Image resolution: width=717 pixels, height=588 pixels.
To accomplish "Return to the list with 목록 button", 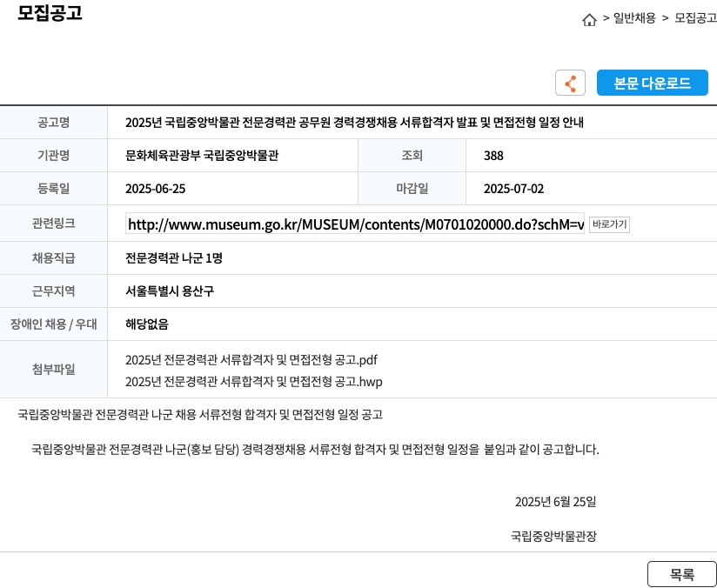I will [x=682, y=574].
